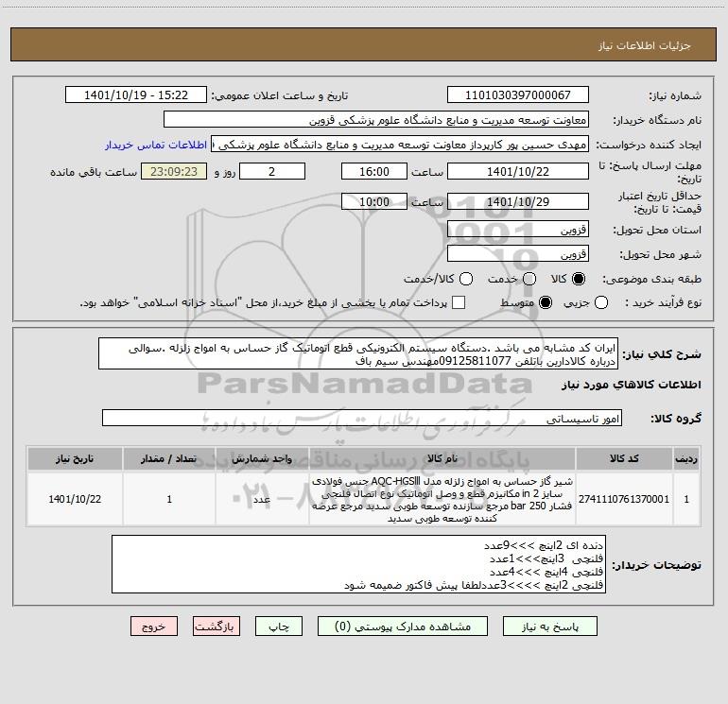Click the table date cell 1401/10/22
Screen dimensions: 728x704
tap(75, 499)
